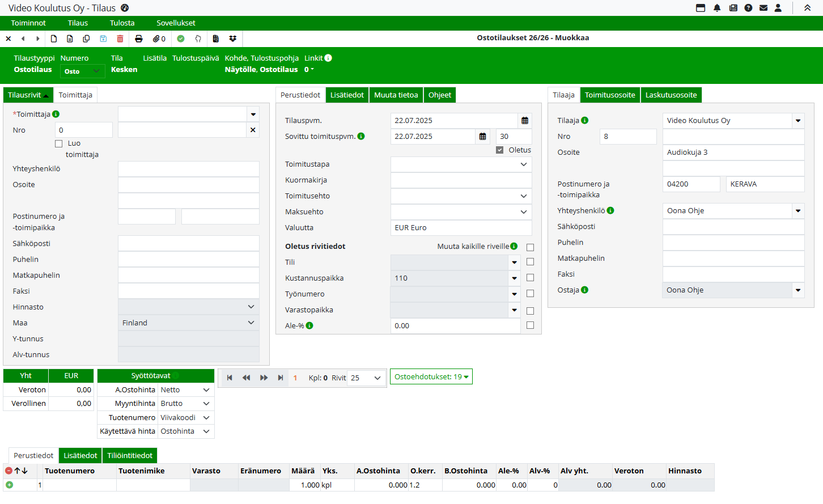Click the Kuormakirja input field
Image resolution: width=823 pixels, height=504 pixels.
click(x=461, y=180)
